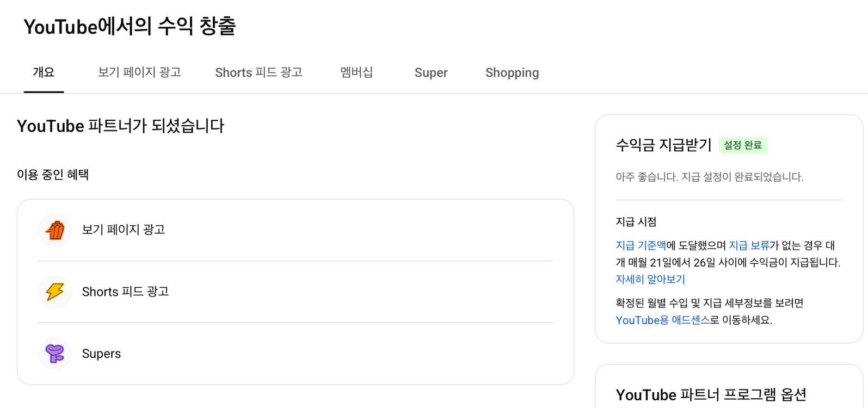Select the lightning bolt Shorts 피드 광고 icon
The height and width of the screenshot is (408, 868).
click(54, 292)
